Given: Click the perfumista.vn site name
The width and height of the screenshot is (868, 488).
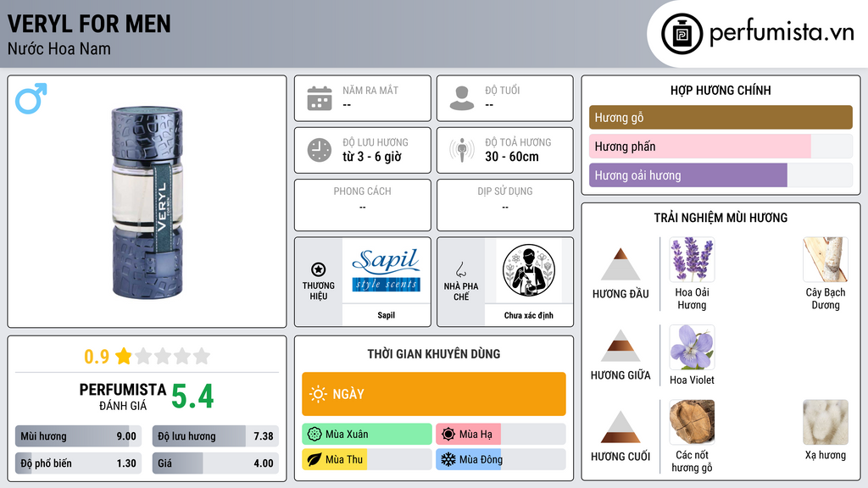Looking at the screenshot, I should click(782, 33).
